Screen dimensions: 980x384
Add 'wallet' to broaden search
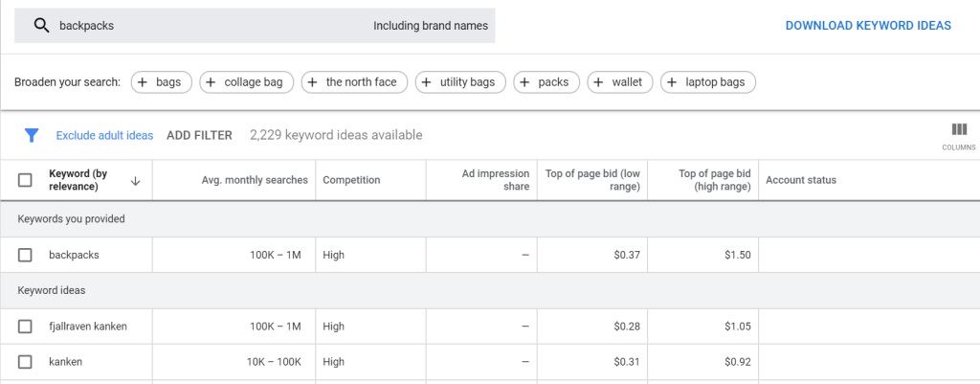(620, 82)
